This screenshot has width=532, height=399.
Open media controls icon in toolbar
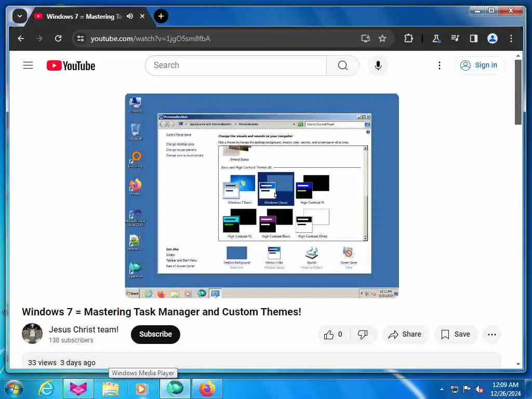455,38
